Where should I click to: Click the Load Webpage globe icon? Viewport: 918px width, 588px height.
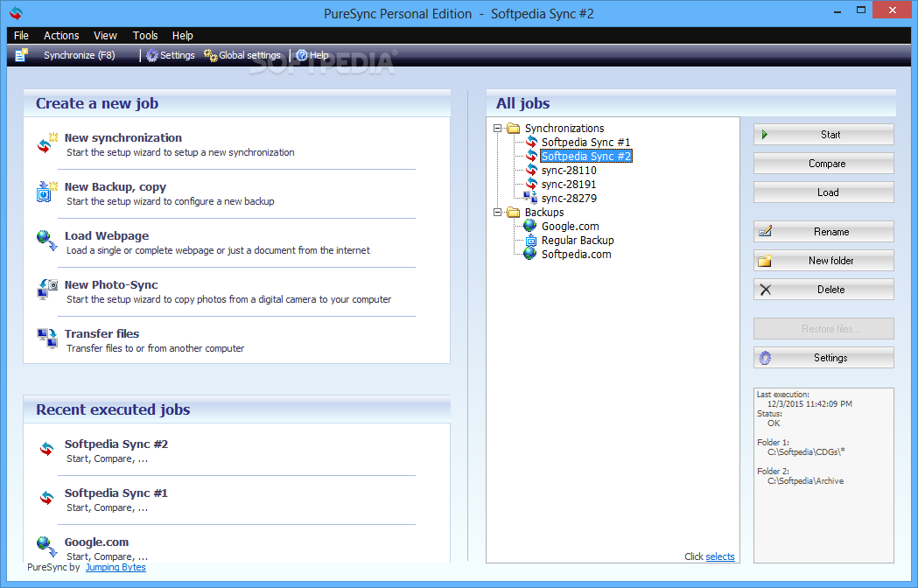point(47,241)
